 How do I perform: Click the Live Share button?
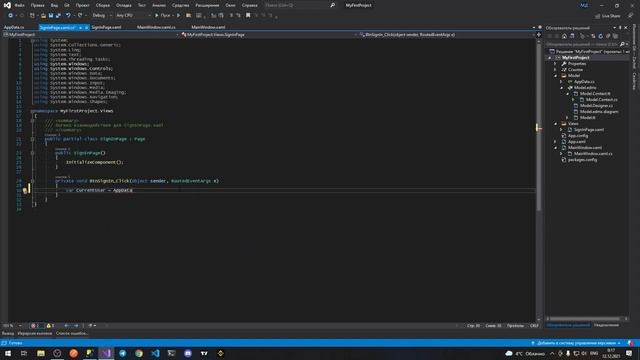607,16
